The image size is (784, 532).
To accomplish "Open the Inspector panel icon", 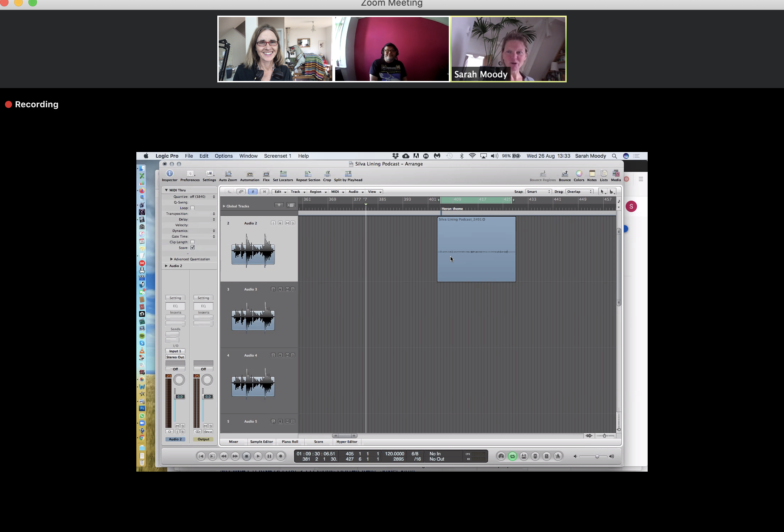I will [169, 174].
